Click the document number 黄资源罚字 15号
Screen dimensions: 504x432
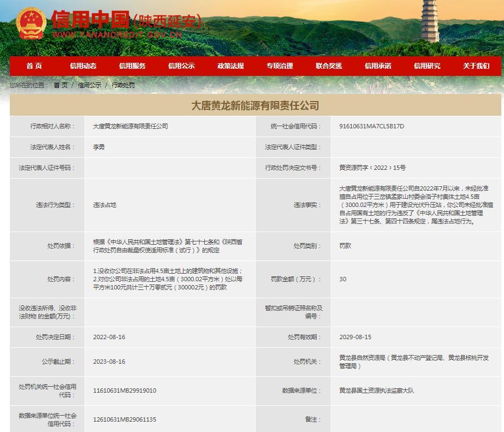(372, 168)
